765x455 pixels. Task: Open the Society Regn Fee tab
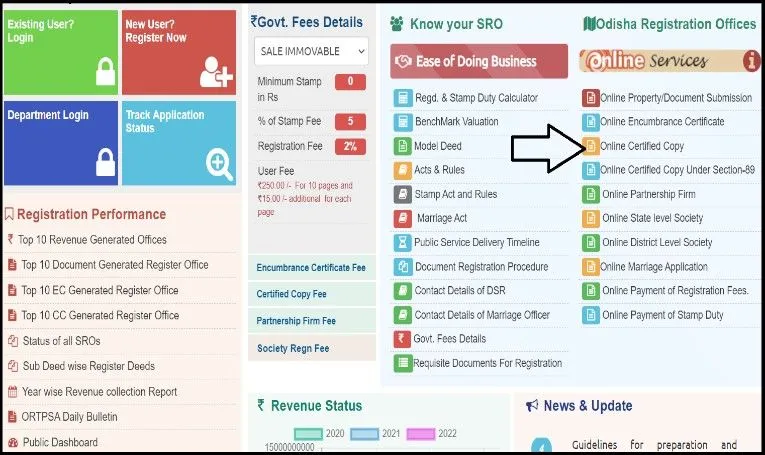pos(311,348)
